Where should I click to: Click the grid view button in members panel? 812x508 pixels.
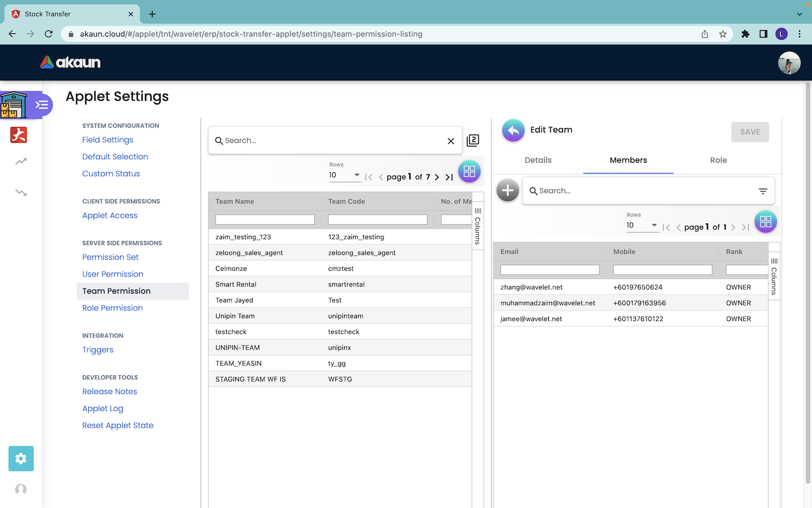point(765,222)
